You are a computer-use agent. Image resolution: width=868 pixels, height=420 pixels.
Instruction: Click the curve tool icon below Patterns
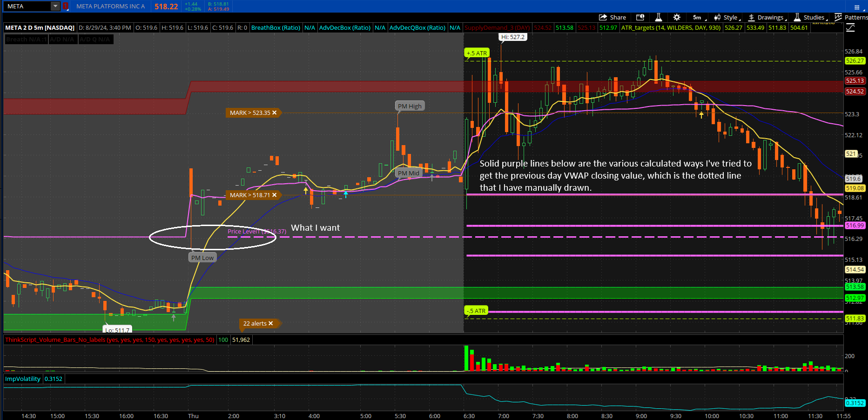pos(850,28)
